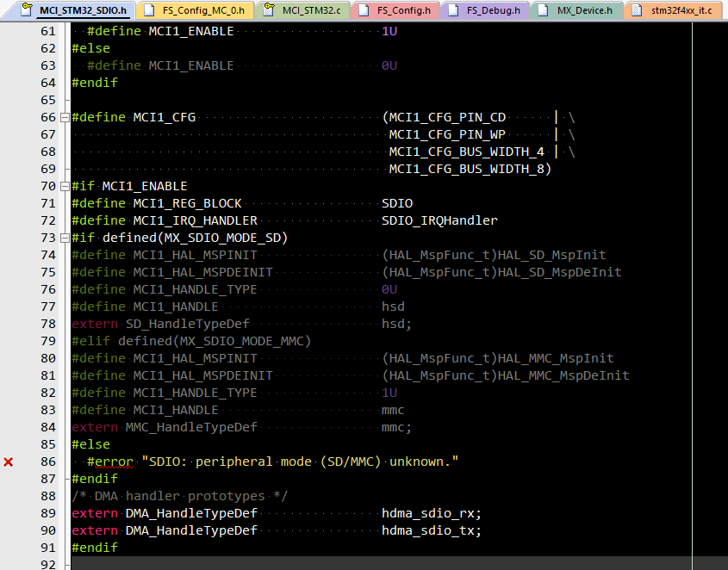This screenshot has height=570, width=728.
Task: Click line number 77 in the gutter
Action: pos(48,307)
